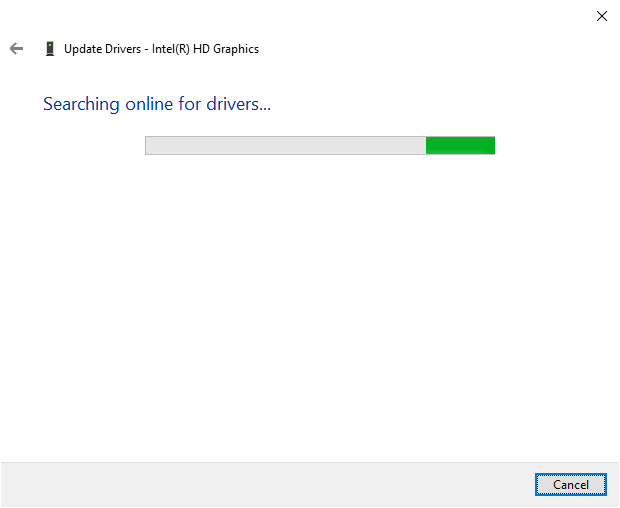Click the 'Update Drivers - Intel(R) HD Graphics' title
620x508 pixels.
(x=161, y=49)
